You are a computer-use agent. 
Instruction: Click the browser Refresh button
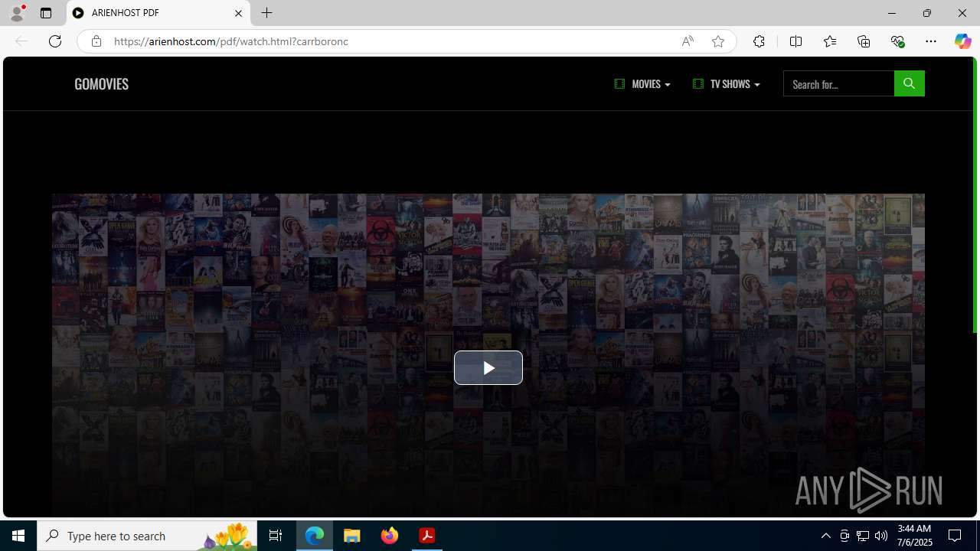click(55, 41)
